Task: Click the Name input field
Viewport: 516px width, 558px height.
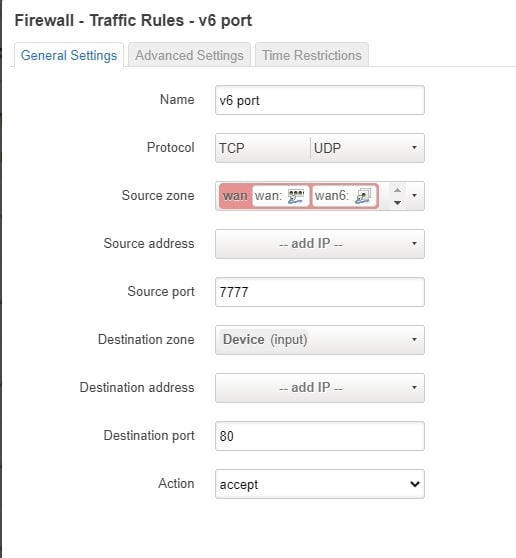Action: (x=320, y=100)
